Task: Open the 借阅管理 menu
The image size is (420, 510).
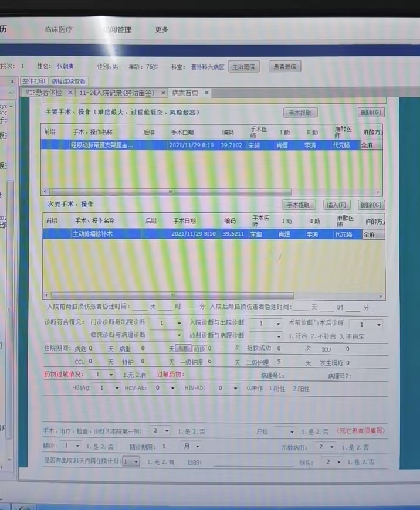Action: [x=117, y=30]
